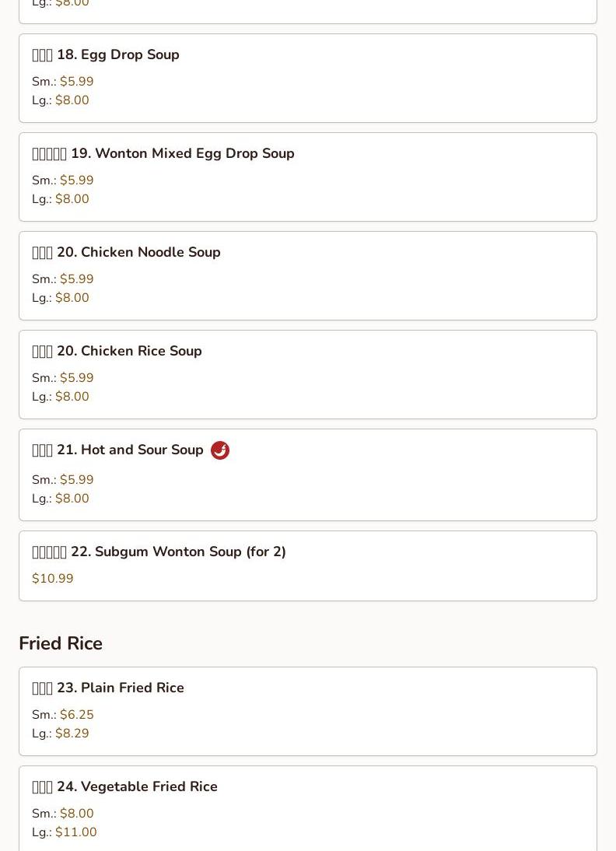616x851 pixels.
Task: Click Plain Fried Rice small price $6.25
Action: pyautogui.click(x=76, y=715)
